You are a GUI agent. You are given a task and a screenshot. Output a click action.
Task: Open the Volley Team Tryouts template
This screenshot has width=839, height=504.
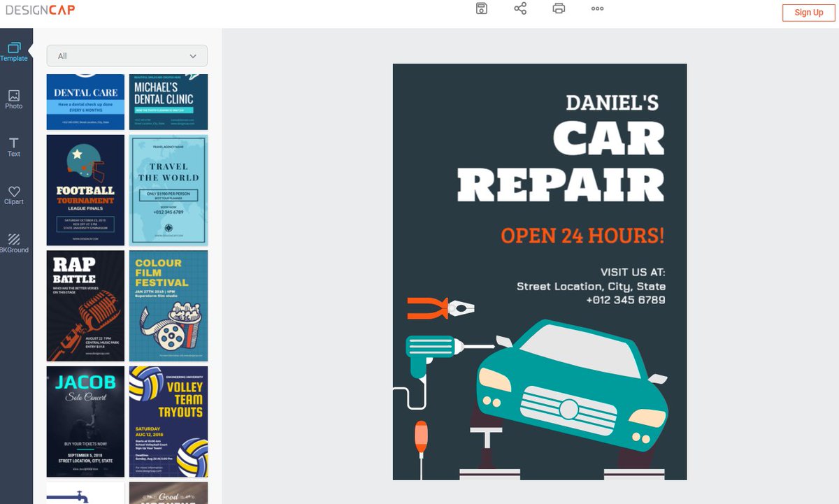point(168,422)
